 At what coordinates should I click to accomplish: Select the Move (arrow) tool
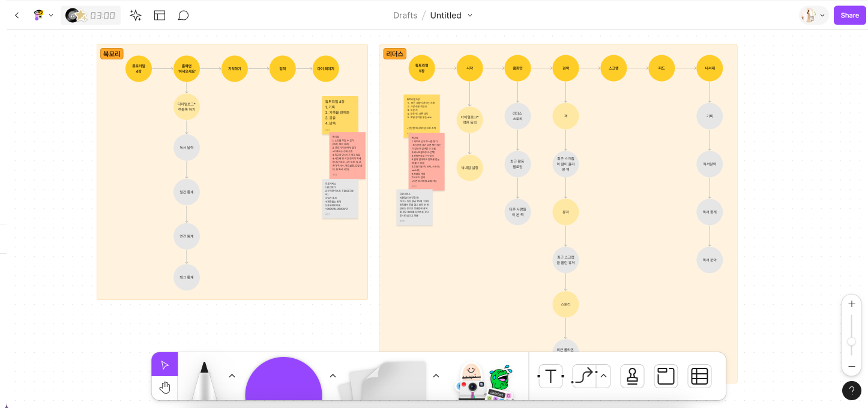coord(165,365)
